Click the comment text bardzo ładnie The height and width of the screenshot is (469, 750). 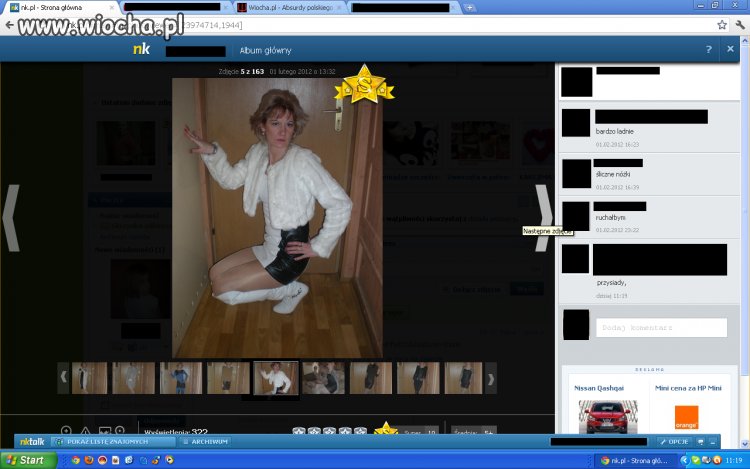pos(614,131)
